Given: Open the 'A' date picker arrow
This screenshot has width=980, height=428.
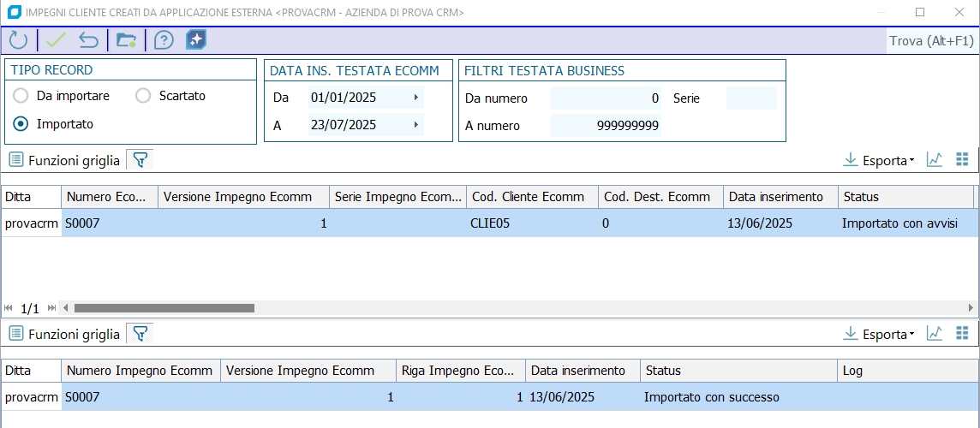Looking at the screenshot, I should (x=416, y=125).
